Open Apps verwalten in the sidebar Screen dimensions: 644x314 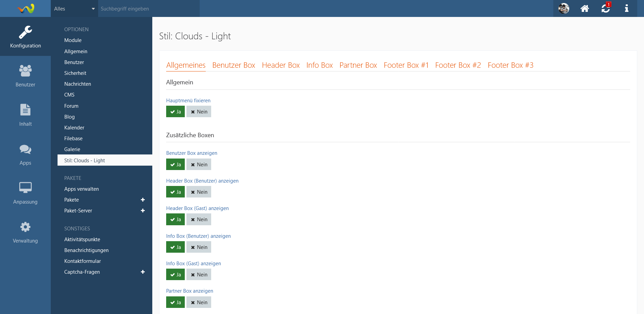[82, 189]
